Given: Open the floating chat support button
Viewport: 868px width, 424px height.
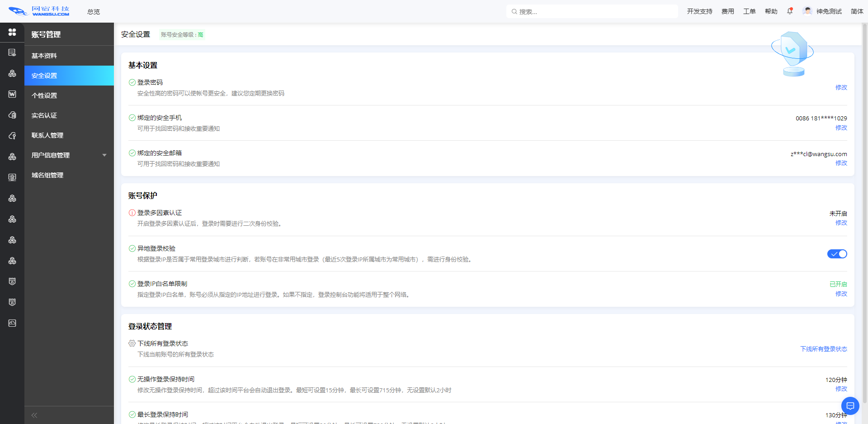Looking at the screenshot, I should 850,406.
